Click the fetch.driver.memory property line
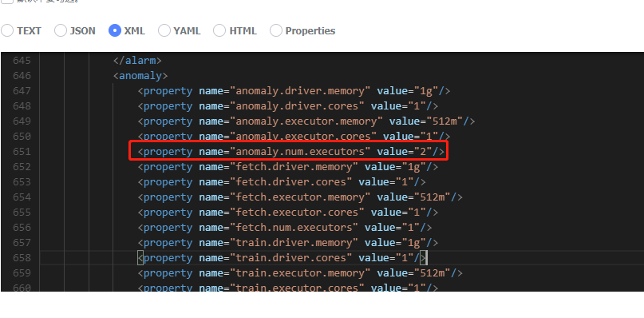This screenshot has height=318, width=644. coord(288,167)
